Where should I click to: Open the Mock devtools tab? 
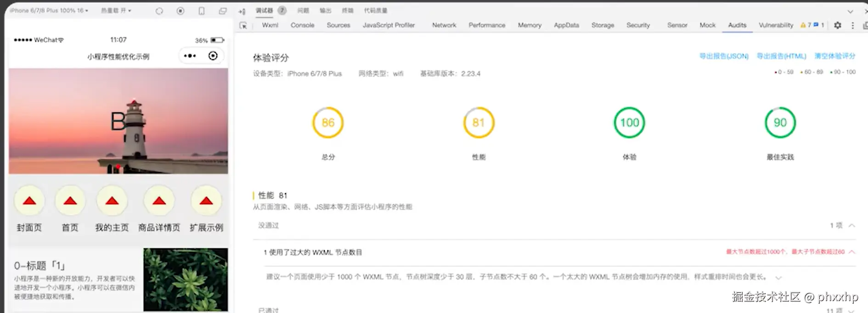tap(707, 25)
